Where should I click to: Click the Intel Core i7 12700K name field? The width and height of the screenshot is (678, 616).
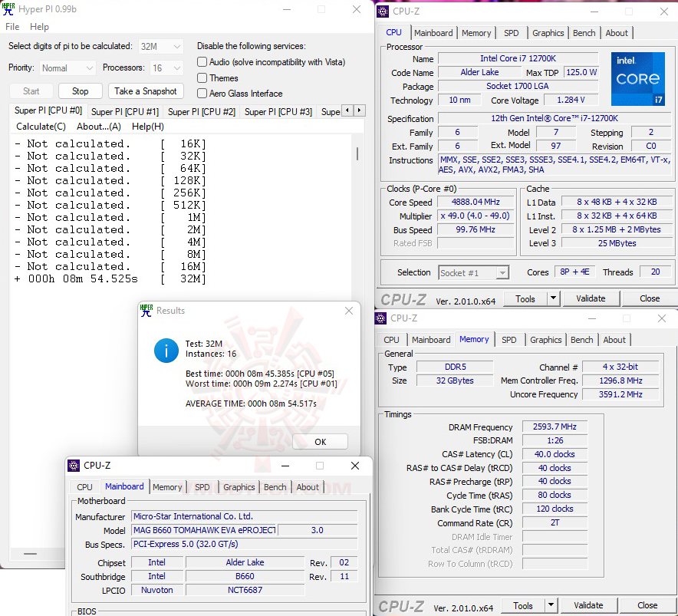click(518, 58)
